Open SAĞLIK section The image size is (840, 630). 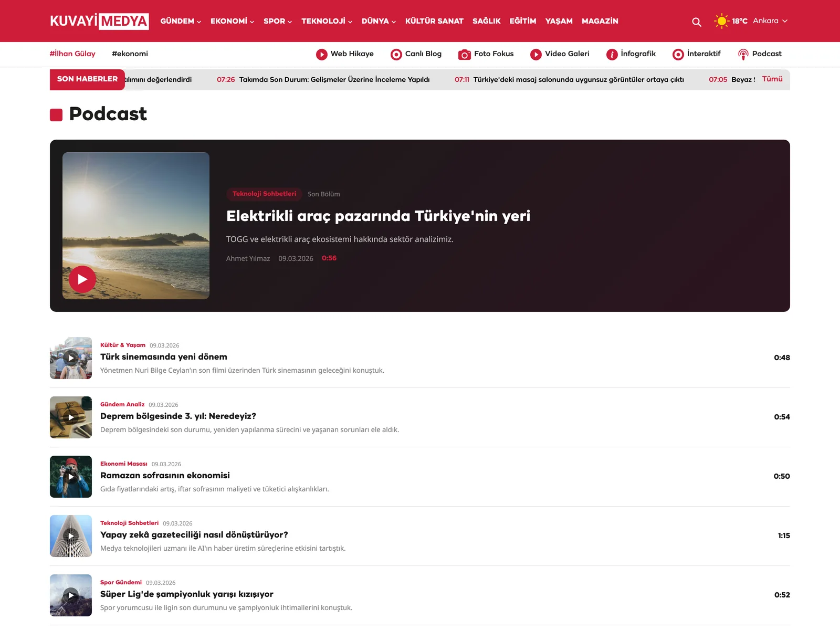click(x=486, y=21)
